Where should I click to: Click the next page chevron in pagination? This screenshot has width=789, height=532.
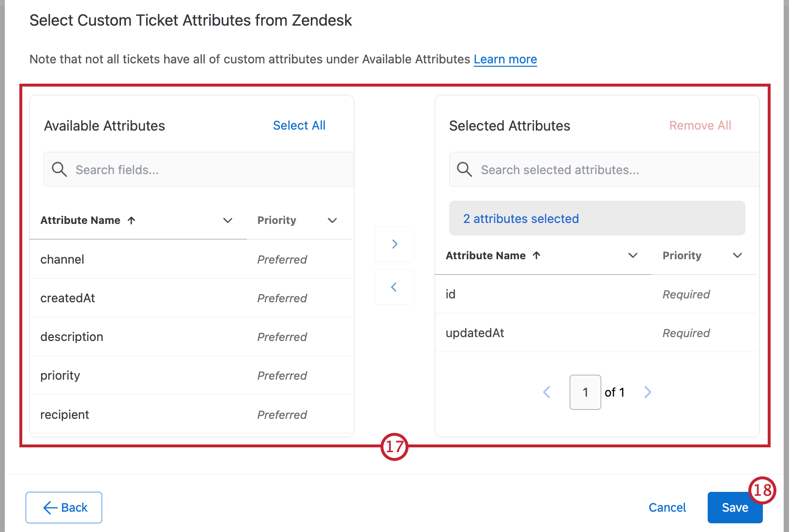(648, 392)
